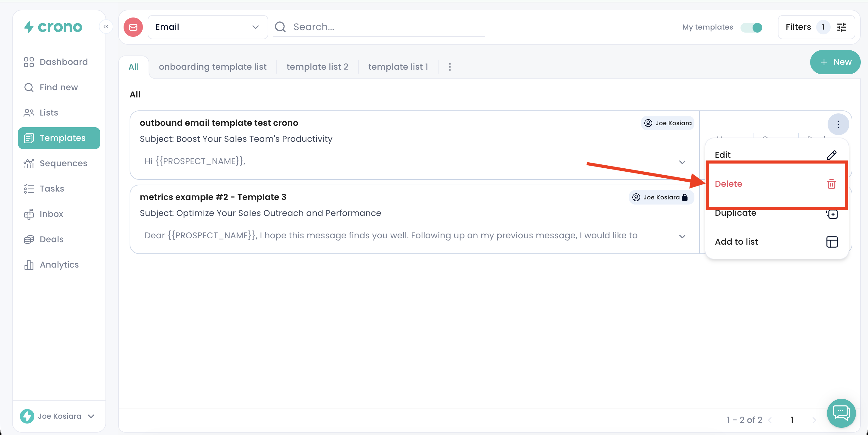Click the red email channel icon
Viewport: 868px width, 435px height.
[x=133, y=27]
